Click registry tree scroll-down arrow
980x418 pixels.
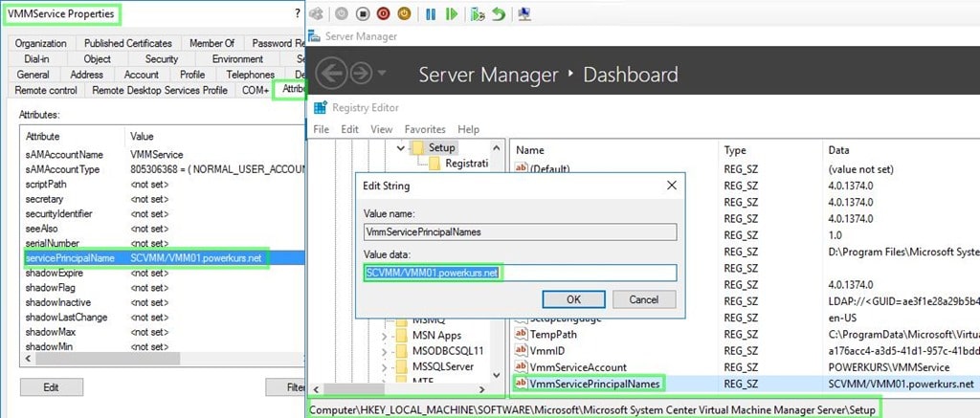497,375
